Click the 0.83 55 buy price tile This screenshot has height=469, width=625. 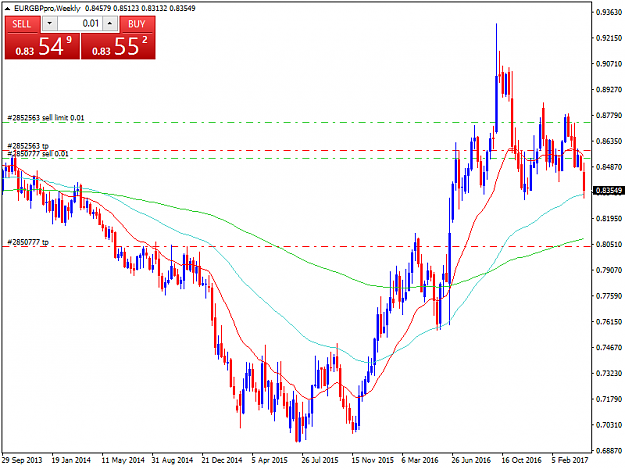(x=118, y=46)
